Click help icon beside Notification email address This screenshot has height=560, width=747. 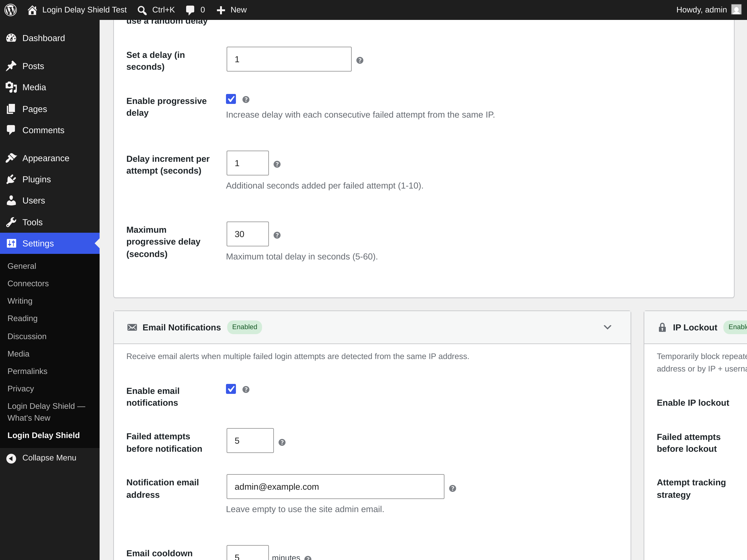[x=453, y=488]
